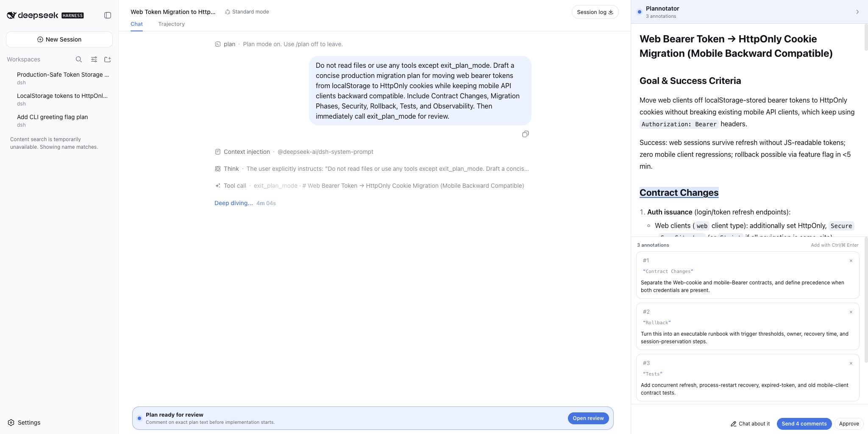Click the session title Web Token Migration
Image resolution: width=868 pixels, height=434 pixels.
pyautogui.click(x=173, y=12)
